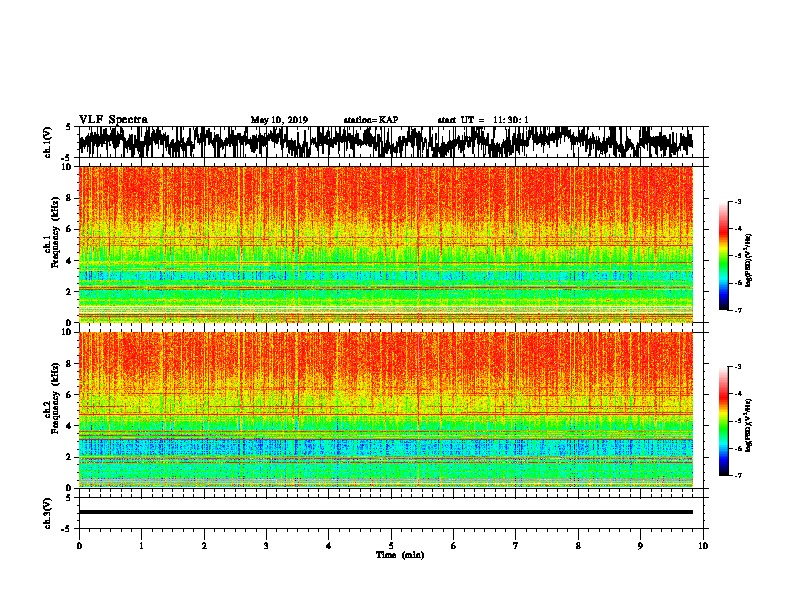Click the '-3' label on upper color scale
Viewport: 792px width, 612px height.
[x=738, y=202]
